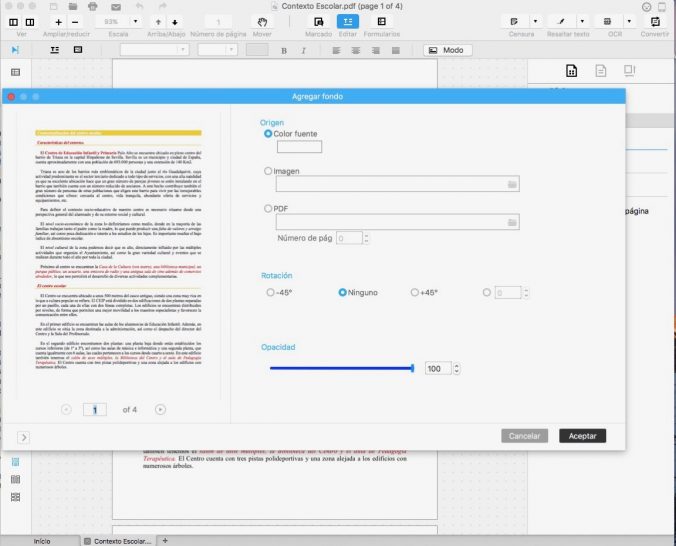
Task: Adjust the opacity value stepper
Action: pos(457,369)
